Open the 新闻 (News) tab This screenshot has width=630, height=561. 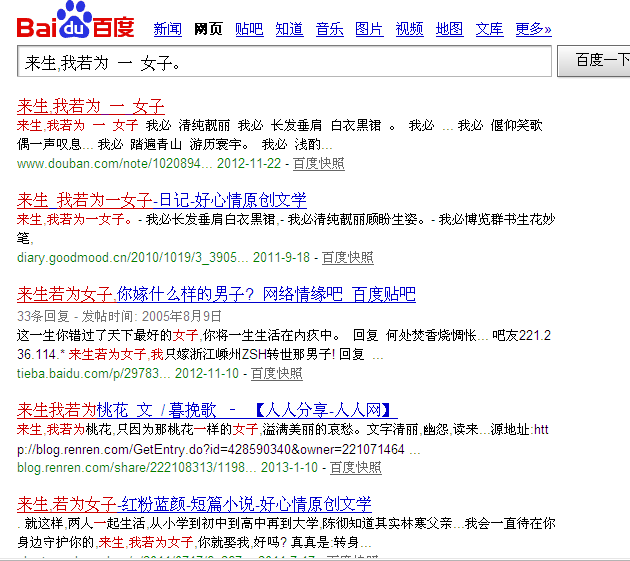[167, 29]
